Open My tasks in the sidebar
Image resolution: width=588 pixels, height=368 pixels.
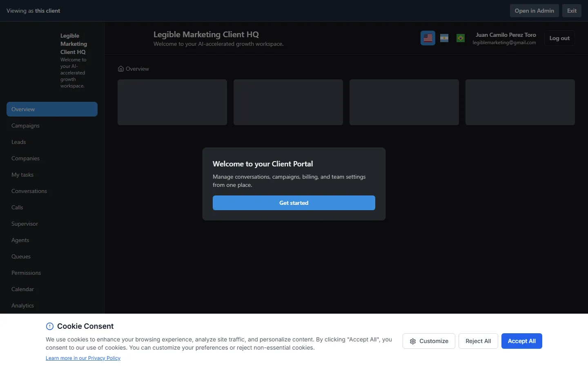click(x=52, y=175)
